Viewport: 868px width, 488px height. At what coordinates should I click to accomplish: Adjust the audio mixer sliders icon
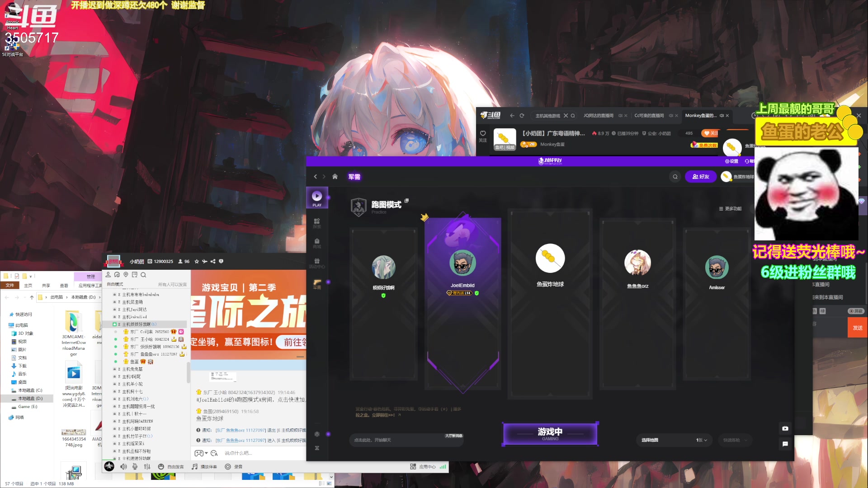(147, 466)
